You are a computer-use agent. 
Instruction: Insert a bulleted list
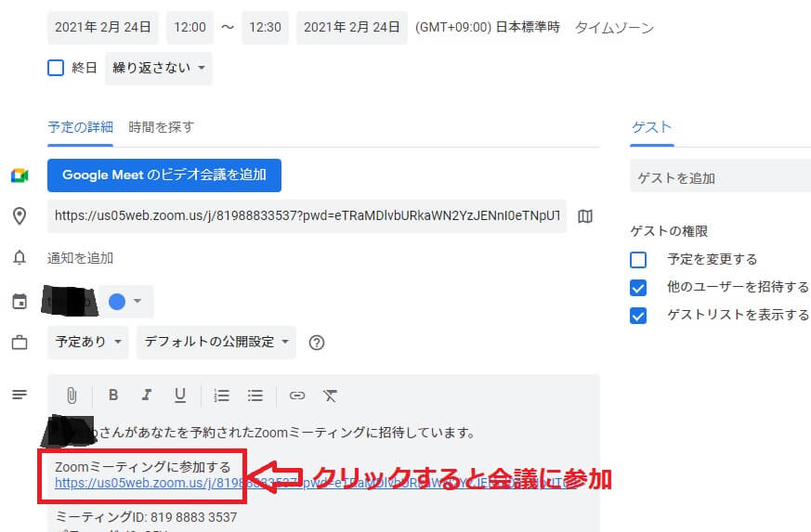[255, 396]
